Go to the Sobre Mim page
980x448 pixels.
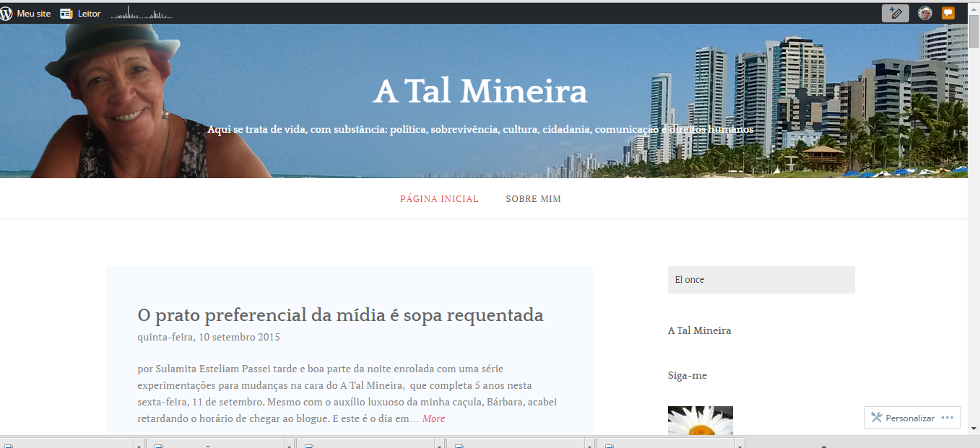(x=533, y=199)
